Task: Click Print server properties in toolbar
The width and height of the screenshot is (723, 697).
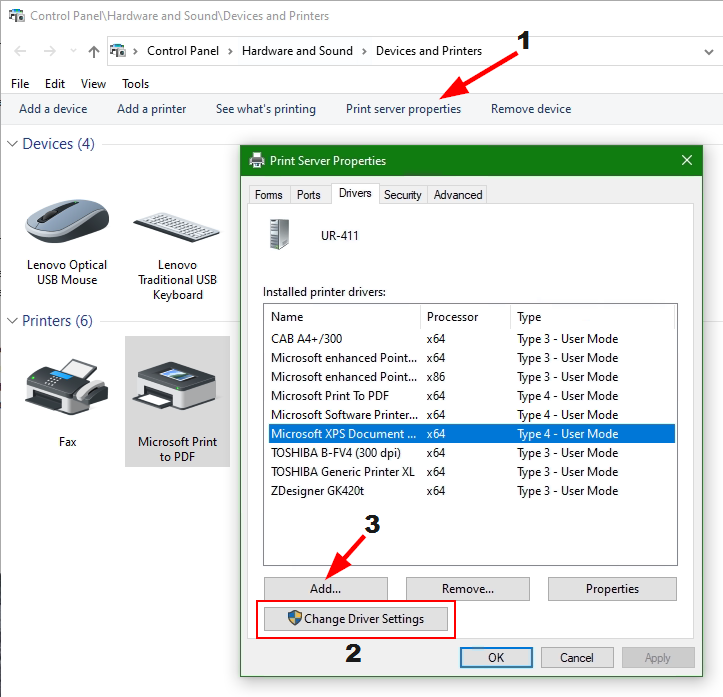Action: coord(403,109)
